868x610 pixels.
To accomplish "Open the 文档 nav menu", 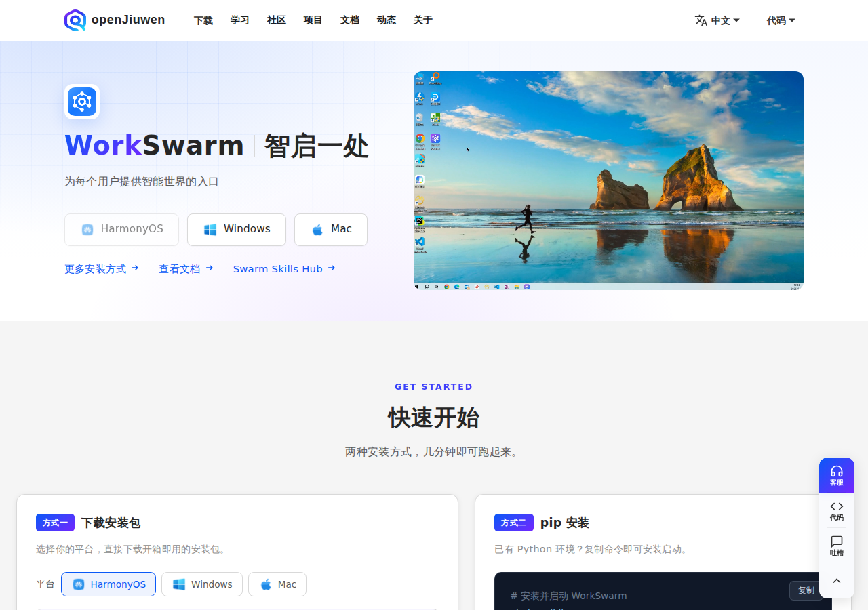I will [350, 20].
